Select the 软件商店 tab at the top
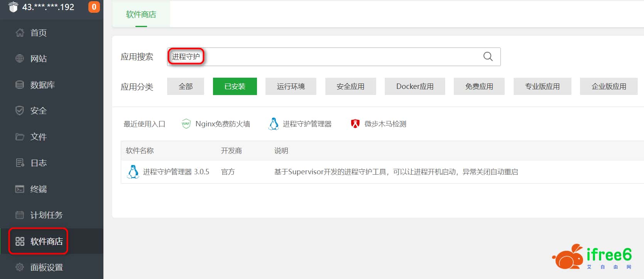The width and height of the screenshot is (644, 279). pyautogui.click(x=141, y=15)
